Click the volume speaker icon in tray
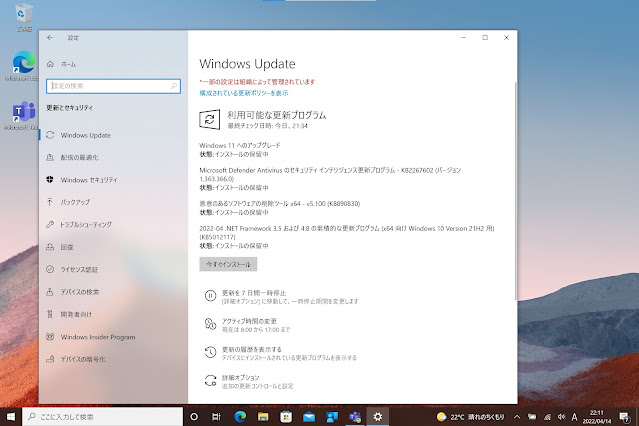This screenshot has height=426, width=639. 561,417
